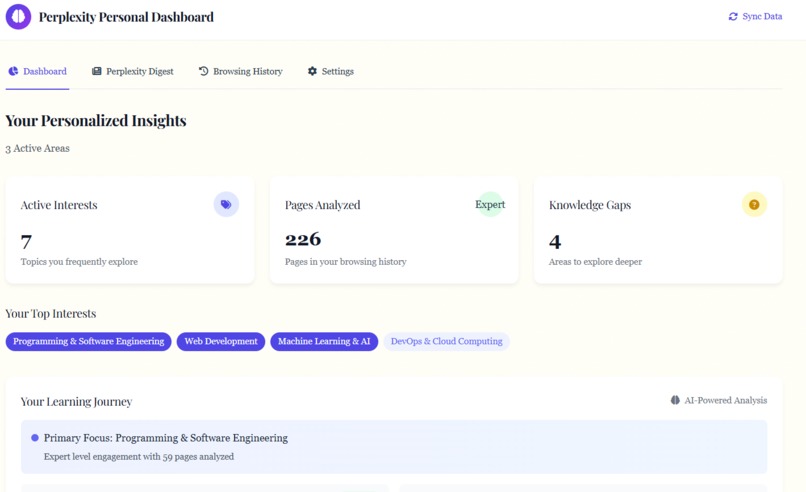Image resolution: width=806 pixels, height=492 pixels.
Task: Select Programming & Software Engineering interest tag
Action: point(88,341)
